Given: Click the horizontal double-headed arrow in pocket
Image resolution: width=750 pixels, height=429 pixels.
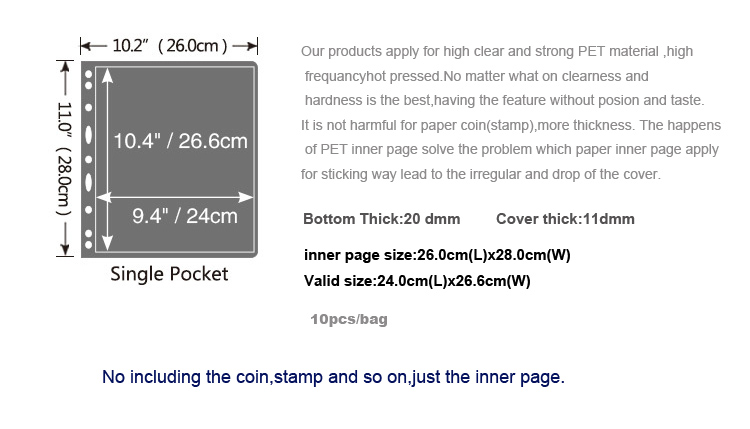Looking at the screenshot, I should tap(175, 197).
